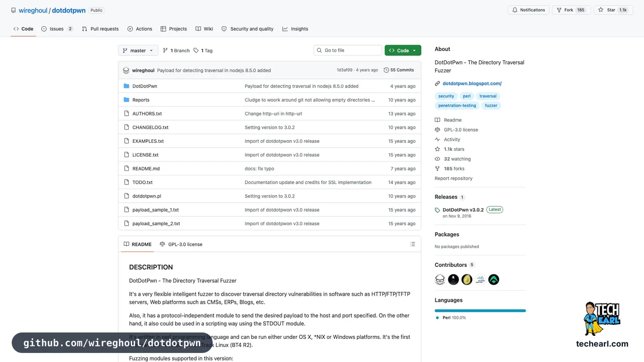Click the wireghoul owner link
The image size is (644, 362).
33,10
